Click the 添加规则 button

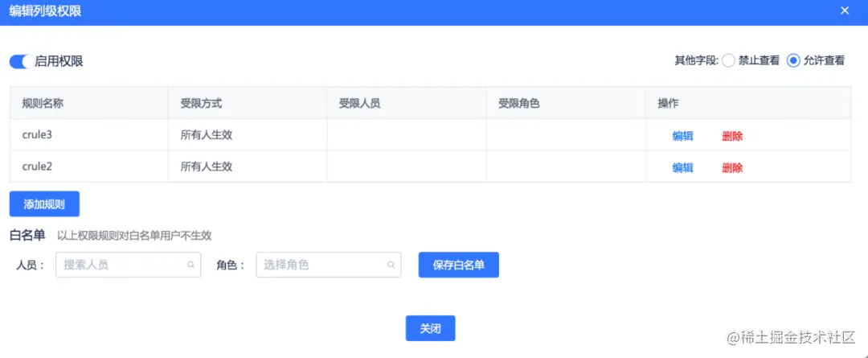coord(44,204)
